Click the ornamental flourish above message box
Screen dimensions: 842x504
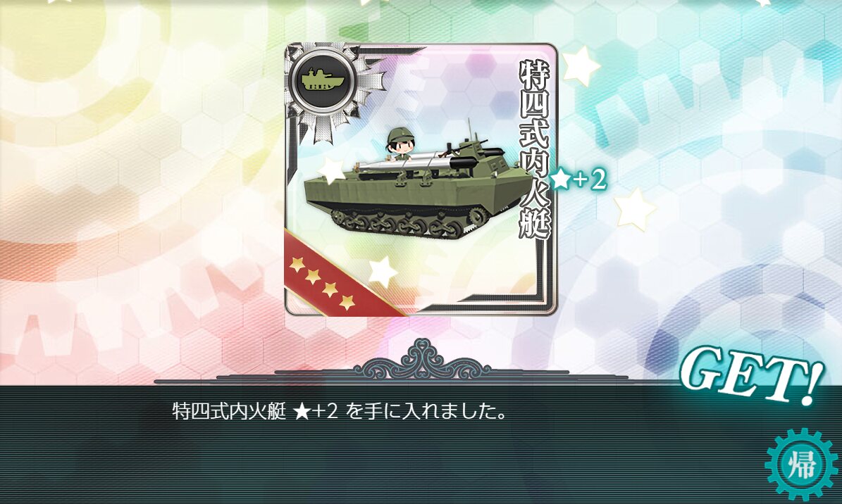point(422,359)
